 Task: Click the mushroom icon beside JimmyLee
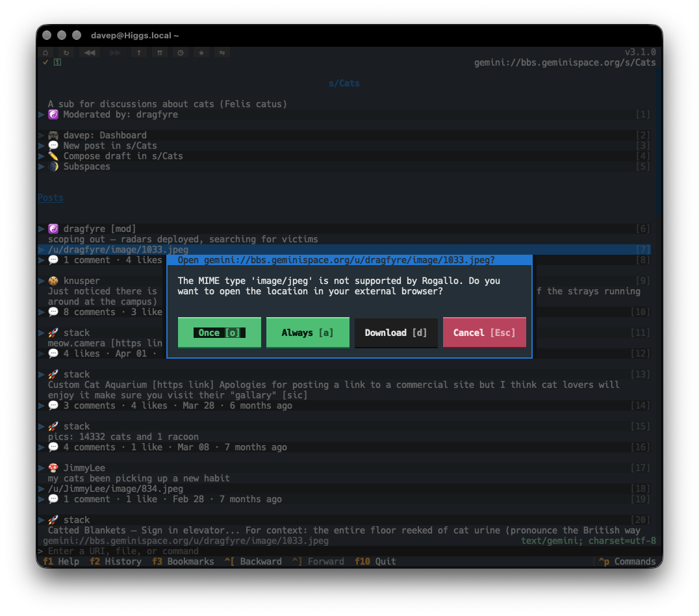(x=53, y=468)
